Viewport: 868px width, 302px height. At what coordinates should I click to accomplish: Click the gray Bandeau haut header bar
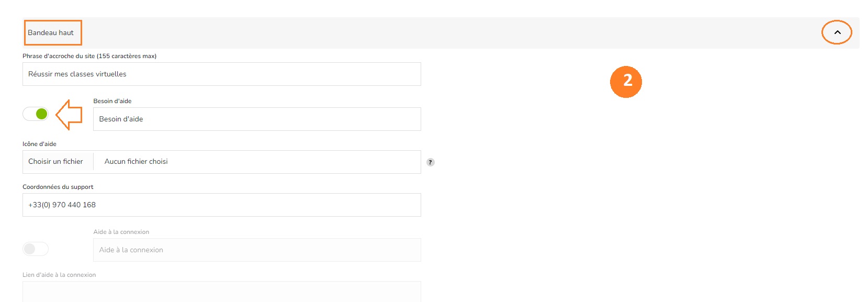[441, 33]
